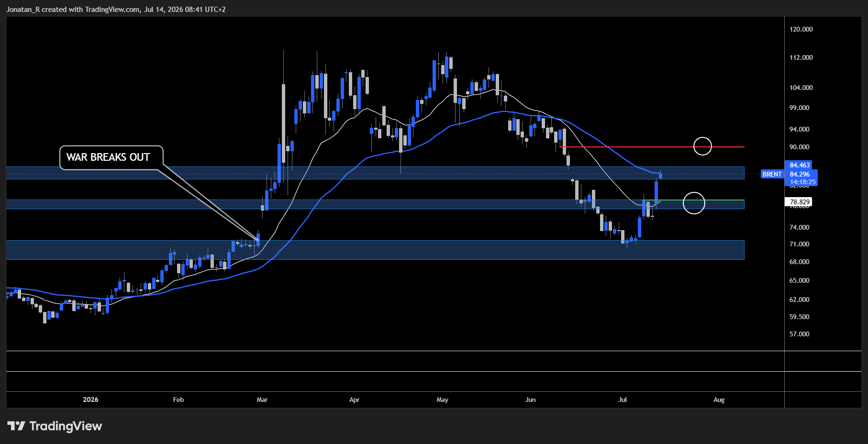Click the 99.000 price axis label
868x444 pixels.
799,108
